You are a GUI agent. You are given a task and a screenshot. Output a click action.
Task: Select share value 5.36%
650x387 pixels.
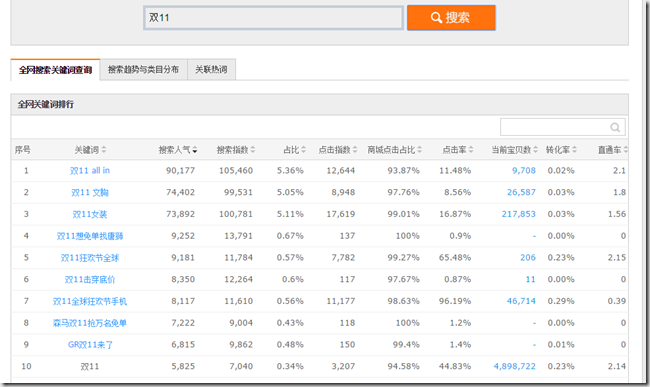pos(290,171)
